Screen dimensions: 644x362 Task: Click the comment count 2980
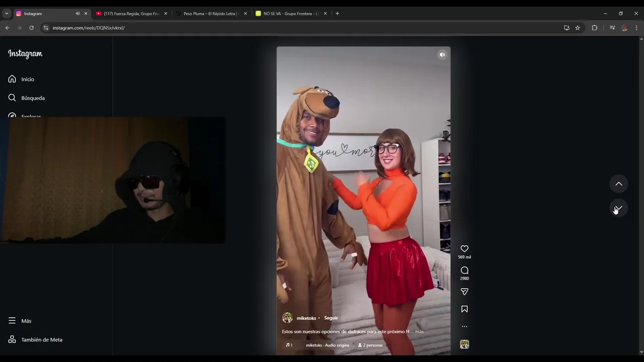point(464,279)
